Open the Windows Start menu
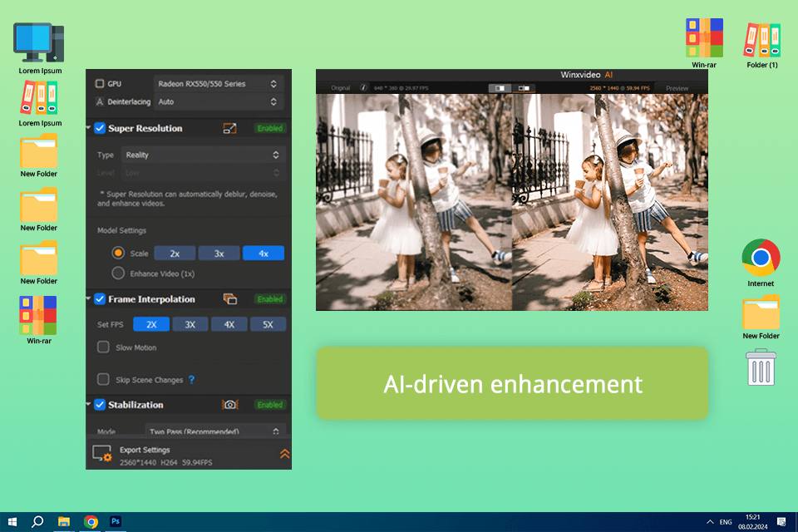 click(x=12, y=522)
